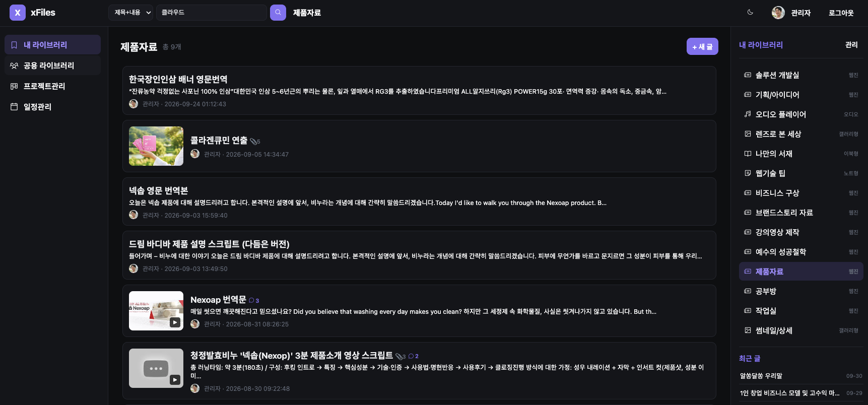Viewport: 868px width, 405px height.
Task: Open the post 한국장인인삼 배너 영문번역
Action: coord(419,91)
